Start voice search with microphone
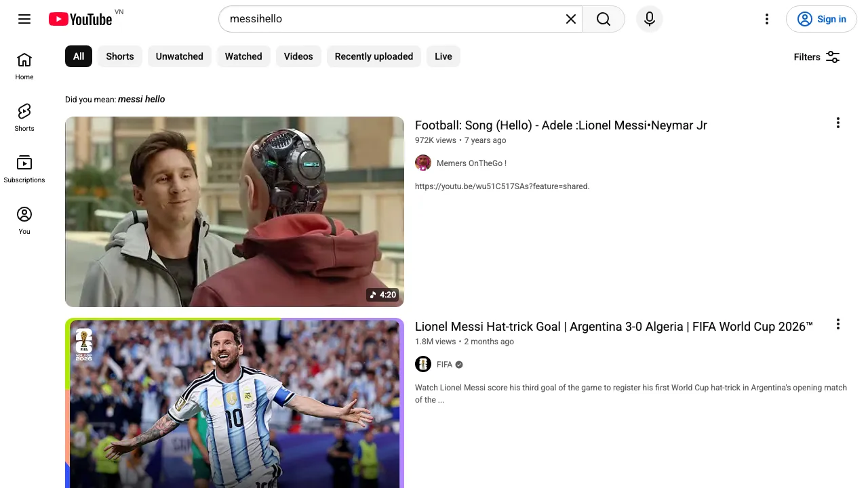The width and height of the screenshot is (868, 488). click(x=650, y=19)
